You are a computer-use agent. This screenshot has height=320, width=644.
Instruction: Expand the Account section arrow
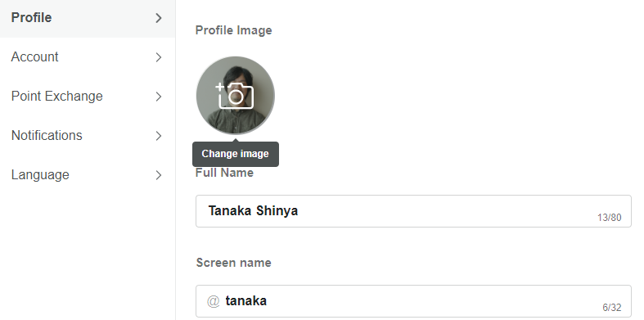click(x=159, y=57)
